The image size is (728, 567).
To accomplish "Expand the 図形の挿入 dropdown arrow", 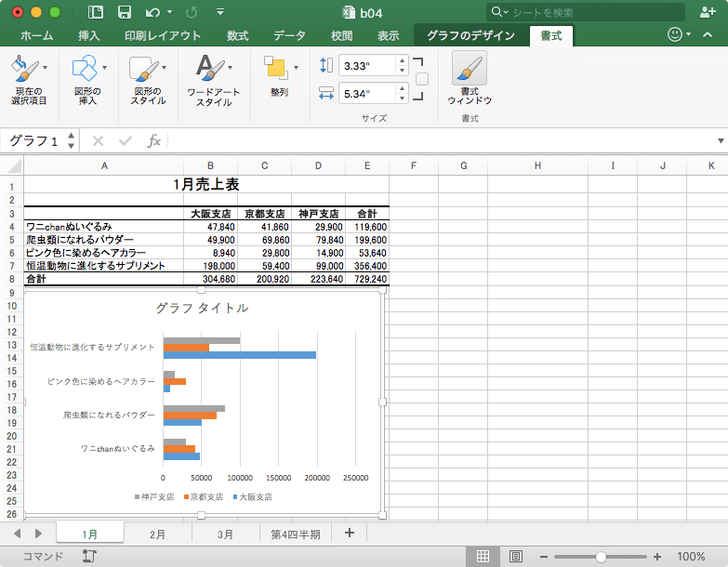I will click(x=104, y=68).
